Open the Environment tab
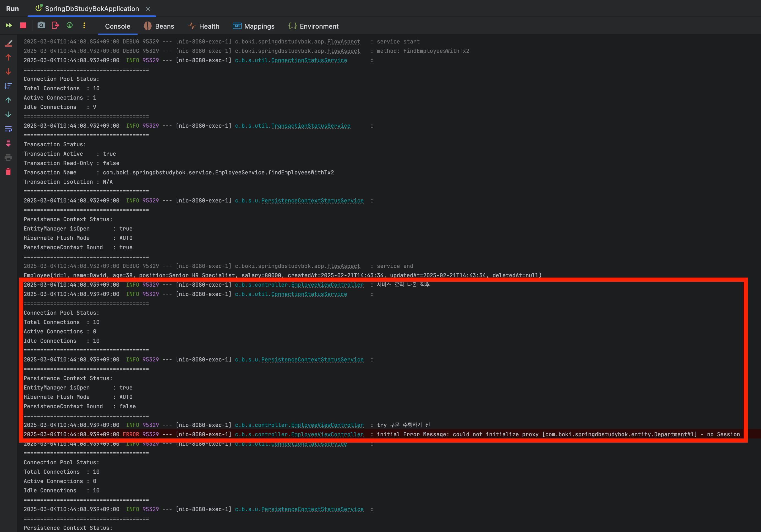This screenshot has width=761, height=532. pos(313,26)
